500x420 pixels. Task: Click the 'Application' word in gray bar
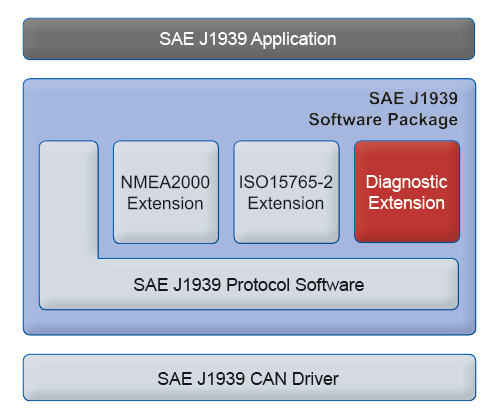(x=294, y=40)
